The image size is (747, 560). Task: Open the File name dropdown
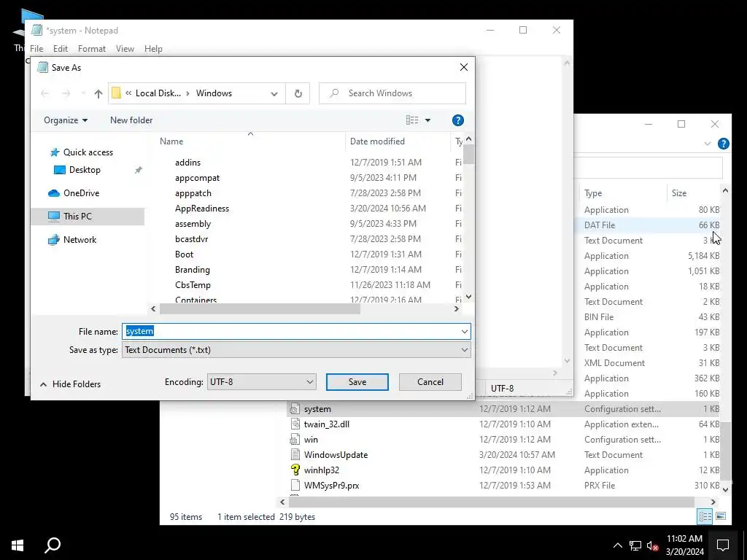click(x=465, y=332)
